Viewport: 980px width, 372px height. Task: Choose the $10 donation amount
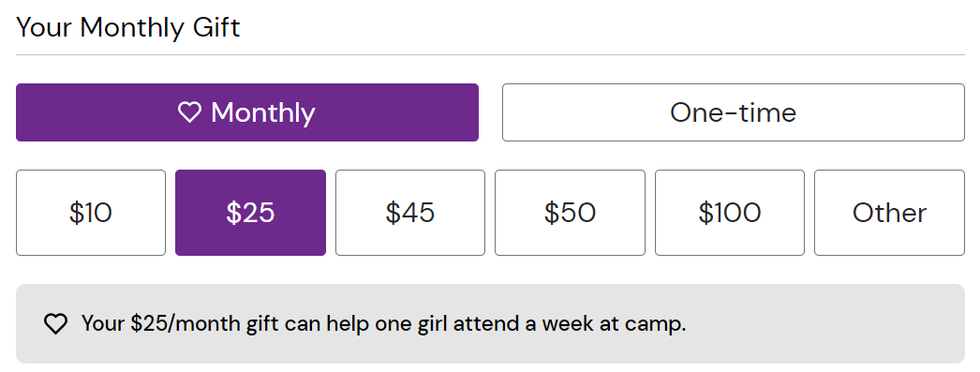pos(91,213)
